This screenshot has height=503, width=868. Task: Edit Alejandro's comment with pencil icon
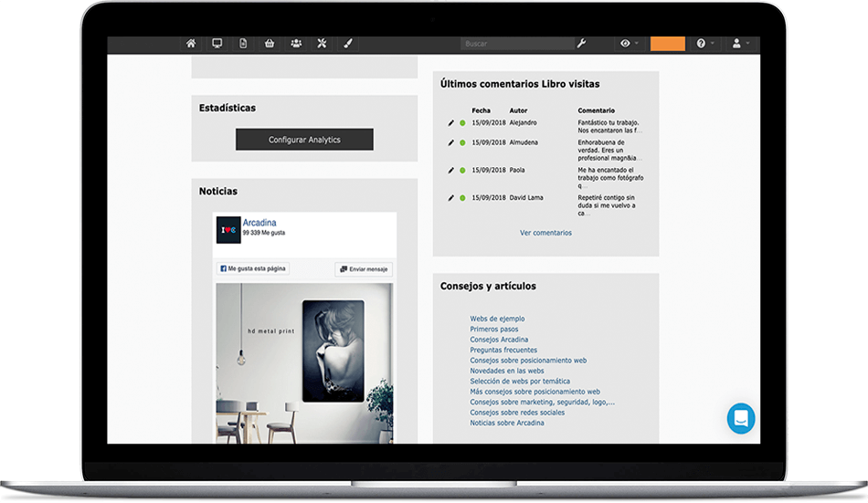coord(450,123)
